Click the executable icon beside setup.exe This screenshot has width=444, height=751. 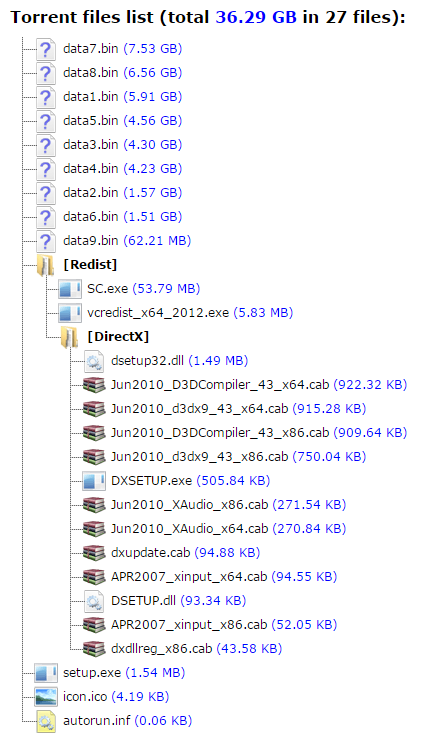pyautogui.click(x=46, y=672)
